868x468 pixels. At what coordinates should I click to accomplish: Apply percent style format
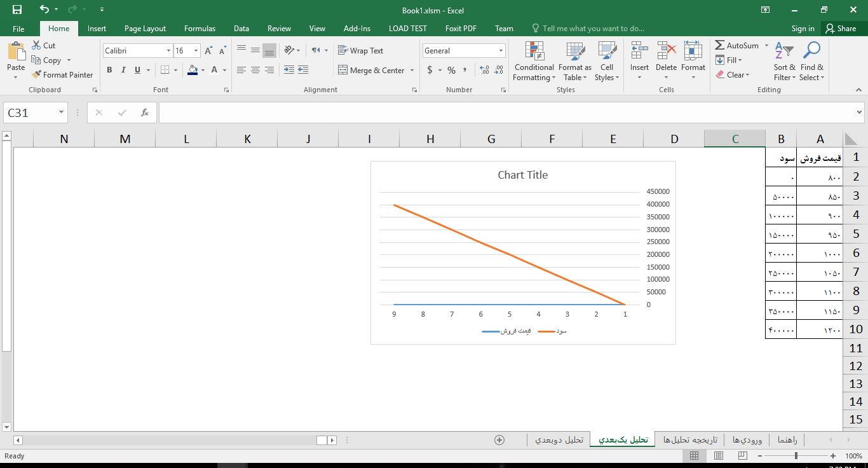[x=451, y=70]
